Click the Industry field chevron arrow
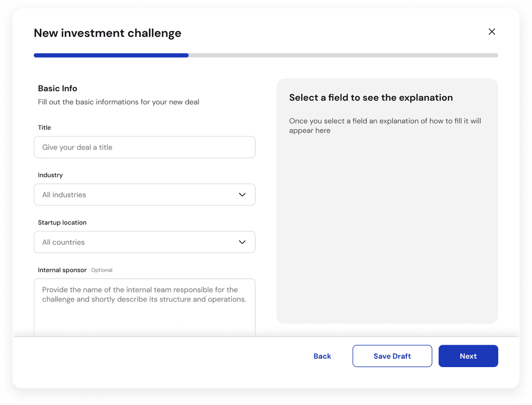 pyautogui.click(x=242, y=195)
